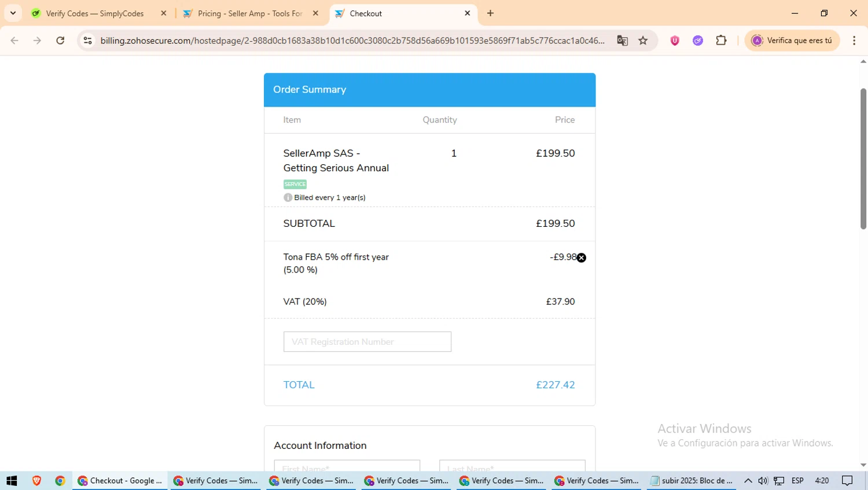This screenshot has width=868, height=490.
Task: Open the purple circular extension icon
Action: (698, 40)
